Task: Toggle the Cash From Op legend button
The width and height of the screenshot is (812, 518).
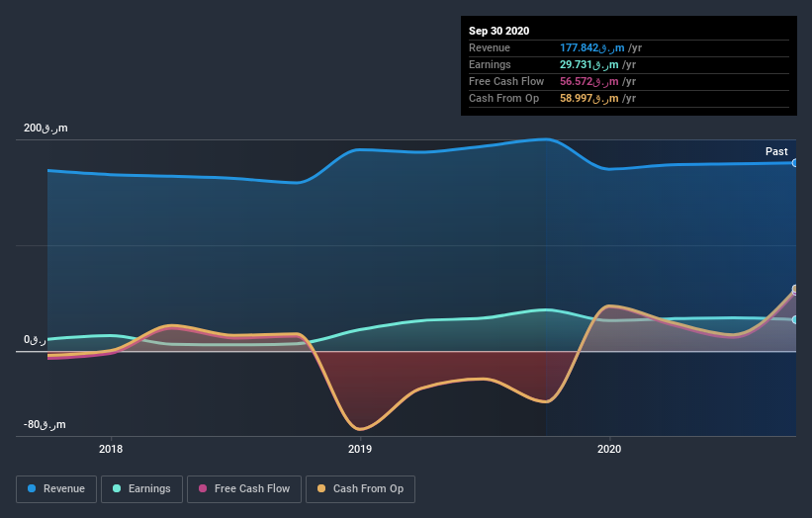Action: pos(360,489)
